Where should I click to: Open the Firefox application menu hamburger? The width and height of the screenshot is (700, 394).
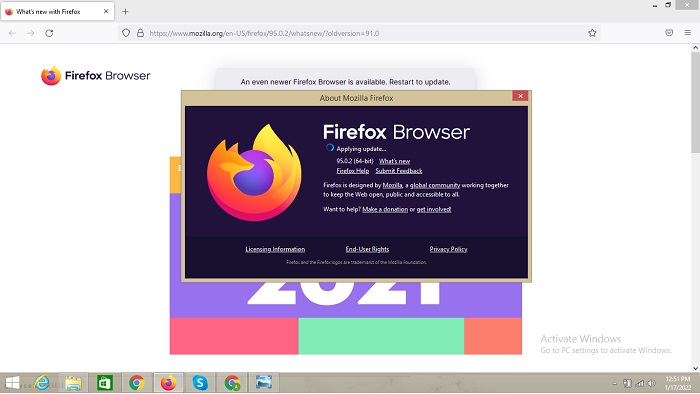[688, 33]
